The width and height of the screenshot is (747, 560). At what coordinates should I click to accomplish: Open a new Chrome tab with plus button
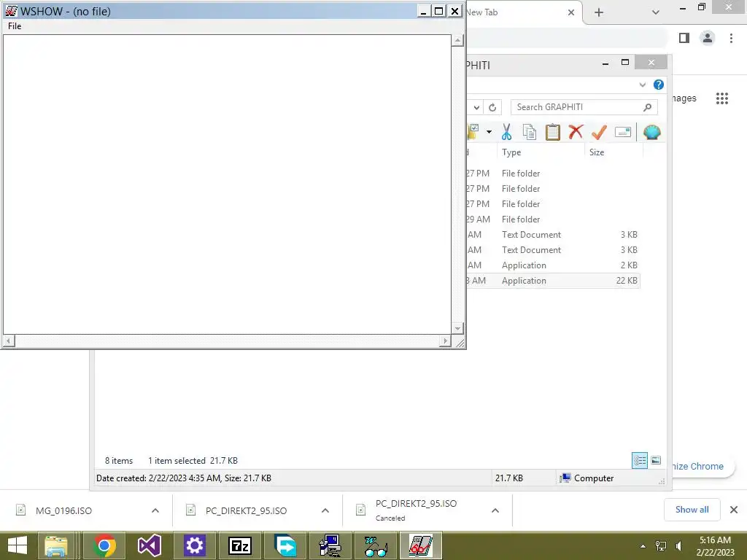point(599,12)
